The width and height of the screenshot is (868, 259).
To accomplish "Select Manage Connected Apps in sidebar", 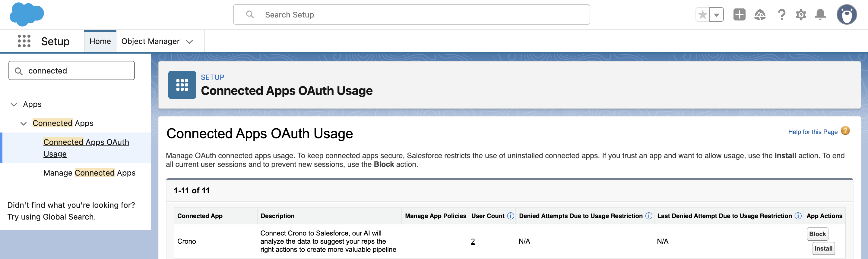I will click(x=89, y=173).
